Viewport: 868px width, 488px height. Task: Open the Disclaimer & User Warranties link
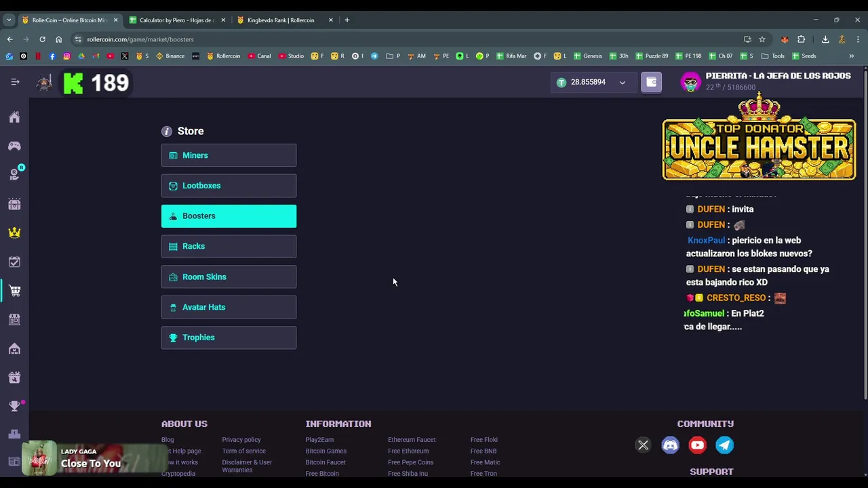[x=247, y=466]
